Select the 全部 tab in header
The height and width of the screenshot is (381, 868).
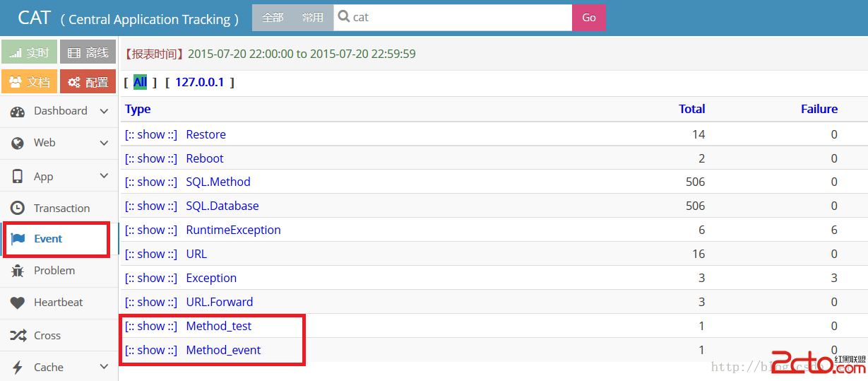tap(273, 18)
